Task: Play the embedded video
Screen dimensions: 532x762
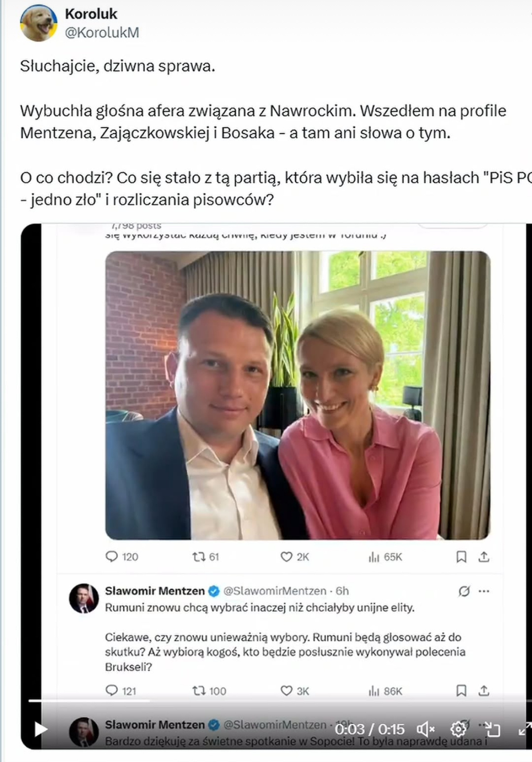Action: [x=40, y=729]
